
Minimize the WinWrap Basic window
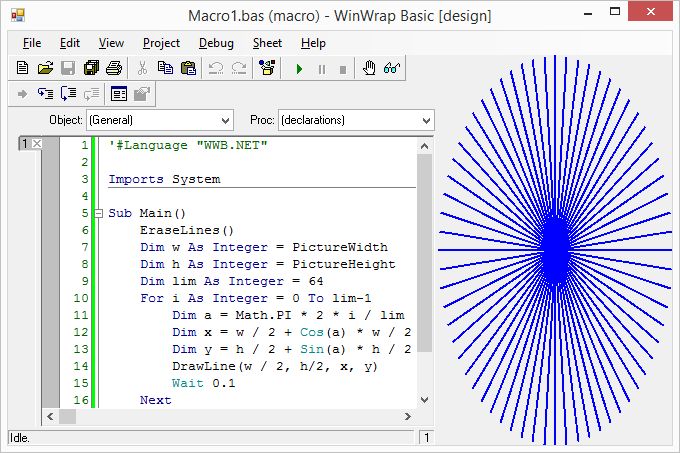pyautogui.click(x=588, y=12)
